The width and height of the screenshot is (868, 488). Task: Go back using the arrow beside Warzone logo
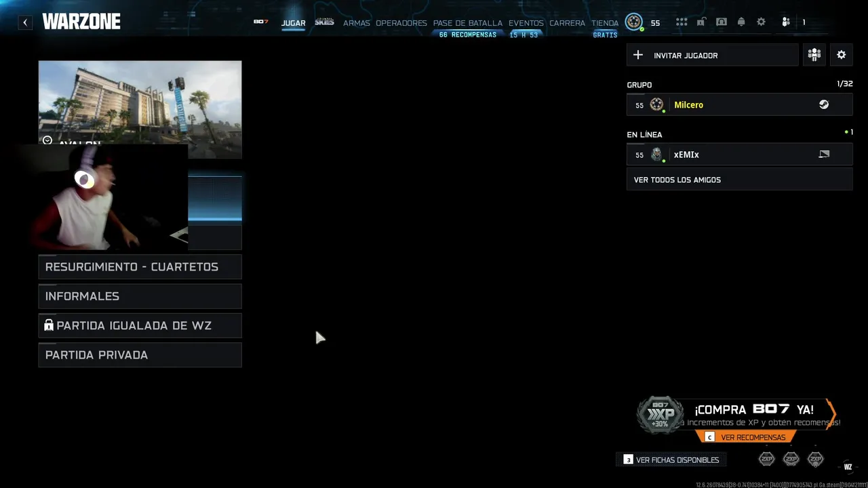pyautogui.click(x=25, y=22)
